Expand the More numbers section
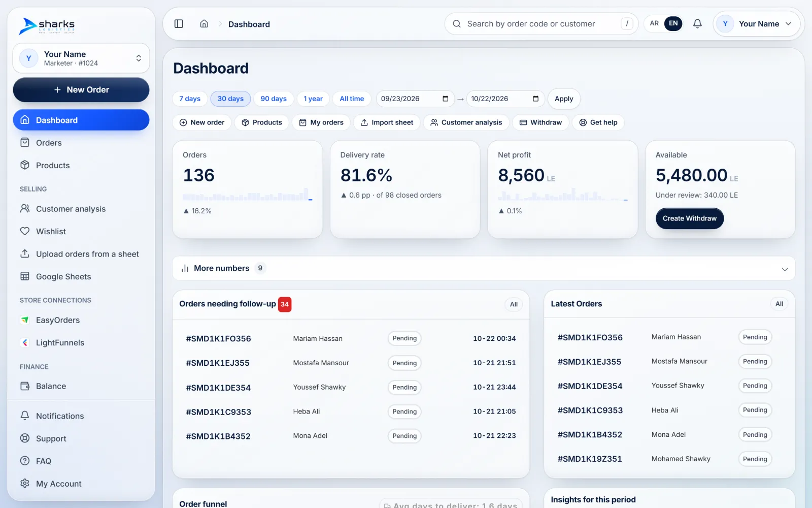This screenshot has width=812, height=508. point(484,268)
